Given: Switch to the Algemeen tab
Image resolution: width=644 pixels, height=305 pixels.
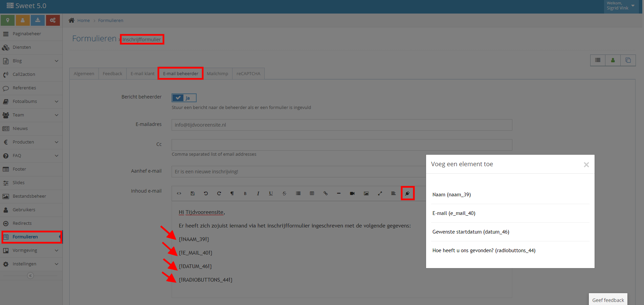Looking at the screenshot, I should click(84, 73).
